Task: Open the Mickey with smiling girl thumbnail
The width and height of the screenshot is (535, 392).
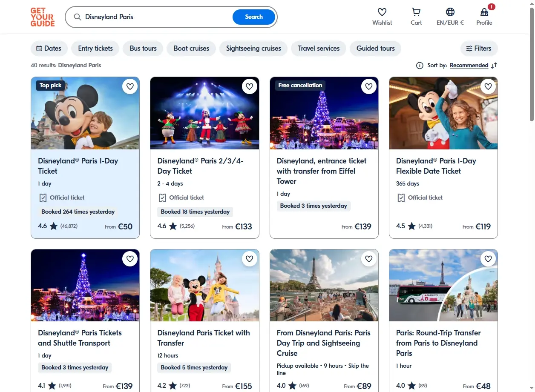Action: pos(443,113)
